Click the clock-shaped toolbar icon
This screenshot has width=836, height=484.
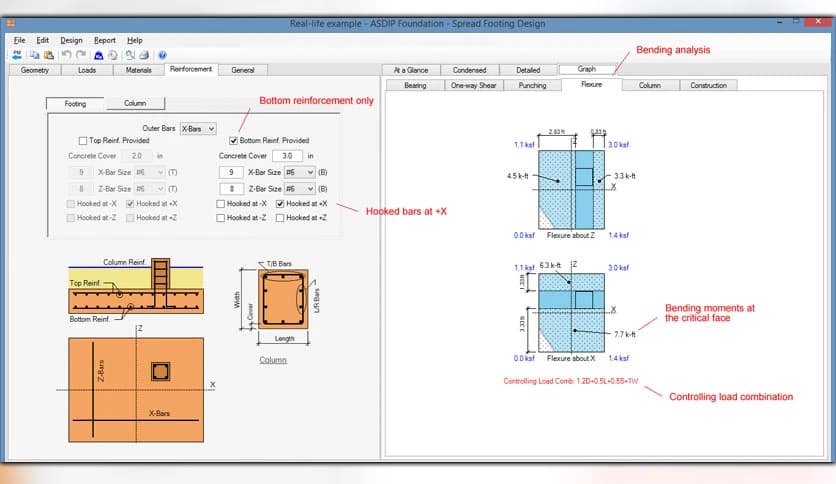coord(112,55)
